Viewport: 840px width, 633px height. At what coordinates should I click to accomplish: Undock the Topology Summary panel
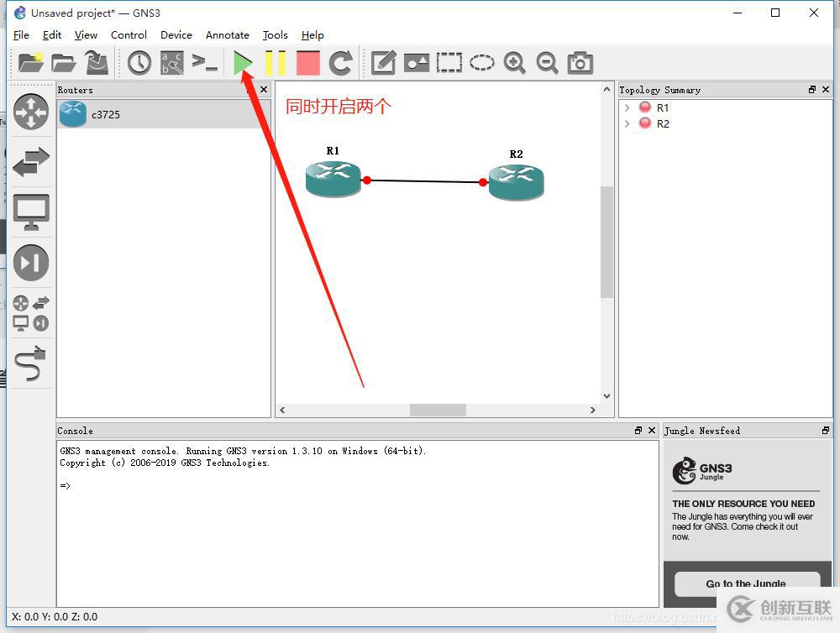(x=812, y=90)
